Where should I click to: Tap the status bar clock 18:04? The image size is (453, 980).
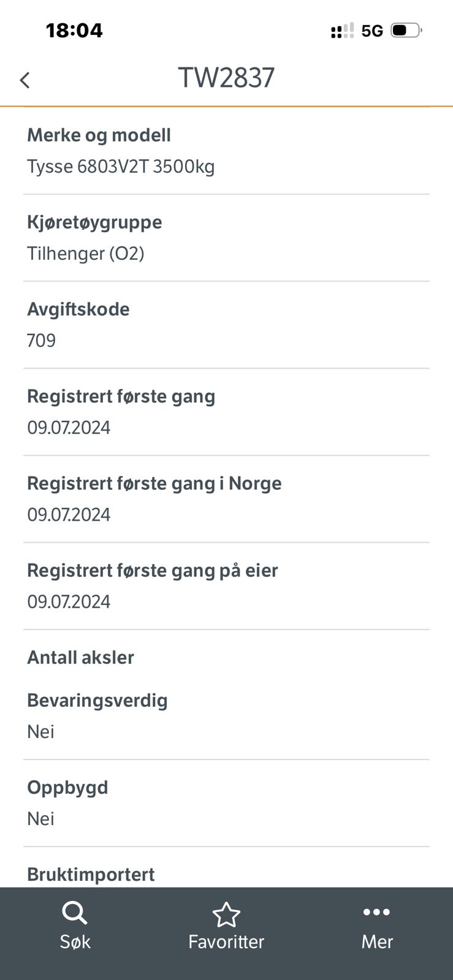click(x=74, y=30)
